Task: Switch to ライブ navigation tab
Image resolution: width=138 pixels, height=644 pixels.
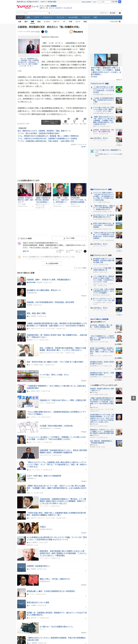Action: [x=37, y=17]
